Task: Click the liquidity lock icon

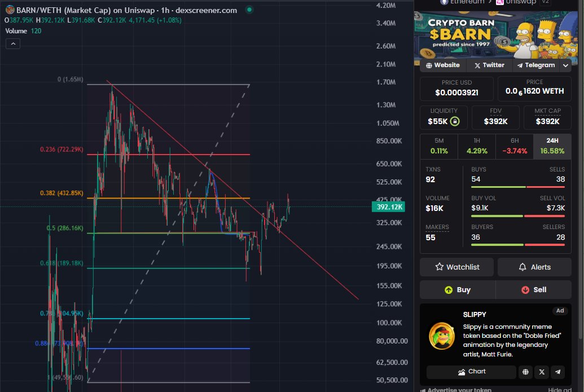Action: coord(455,121)
